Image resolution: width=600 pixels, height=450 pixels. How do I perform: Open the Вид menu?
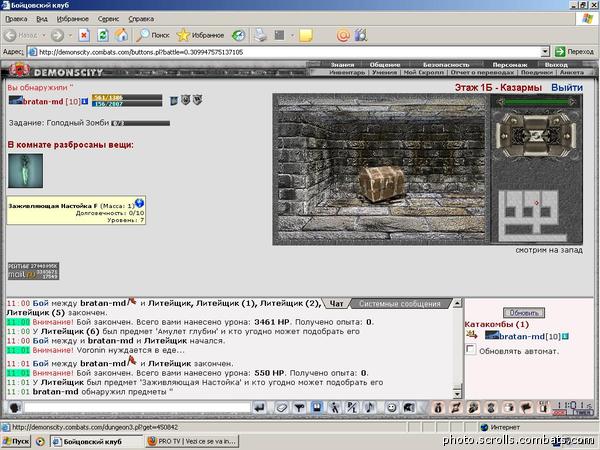(42, 19)
